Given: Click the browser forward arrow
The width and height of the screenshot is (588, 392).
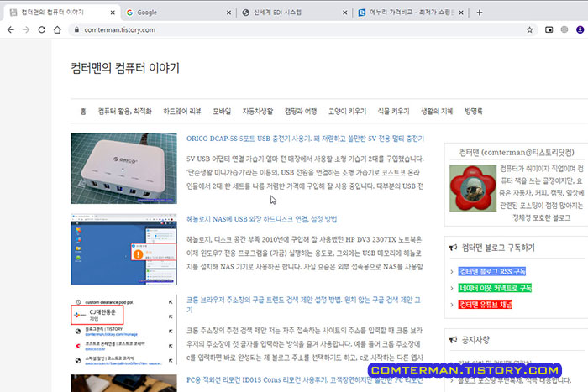Looking at the screenshot, I should 26,29.
